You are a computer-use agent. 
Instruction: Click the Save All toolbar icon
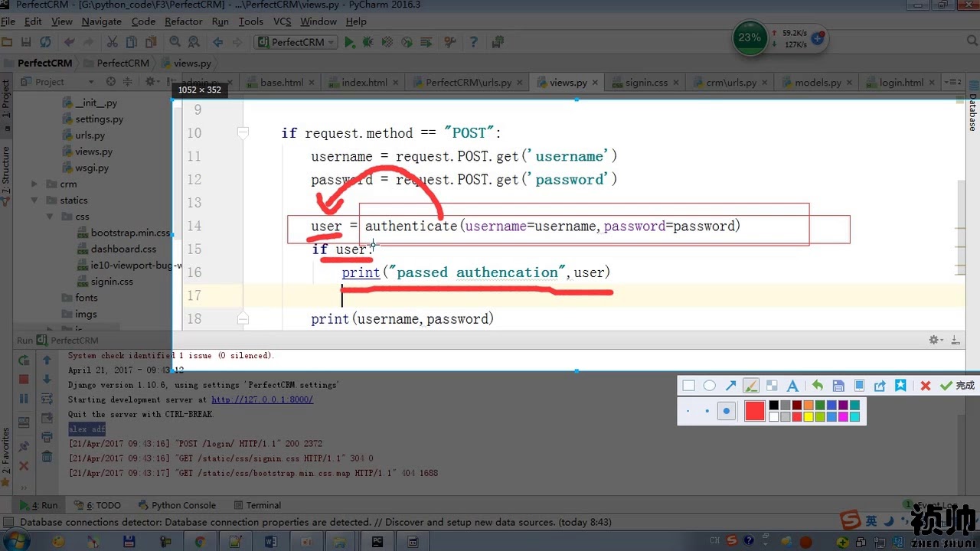point(26,42)
